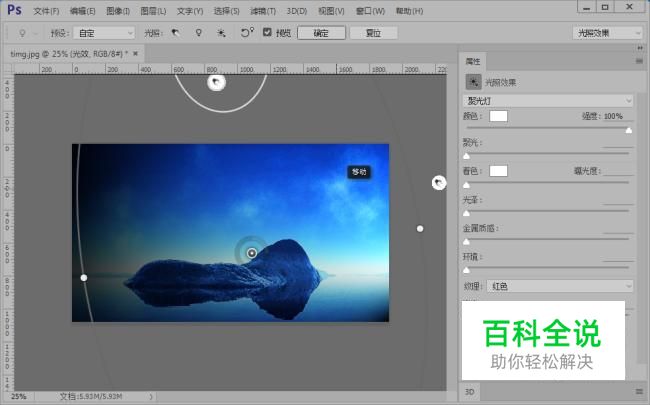Click the 强度 intensity slider thumb
Viewport: 650px width, 405px height.
(x=628, y=131)
